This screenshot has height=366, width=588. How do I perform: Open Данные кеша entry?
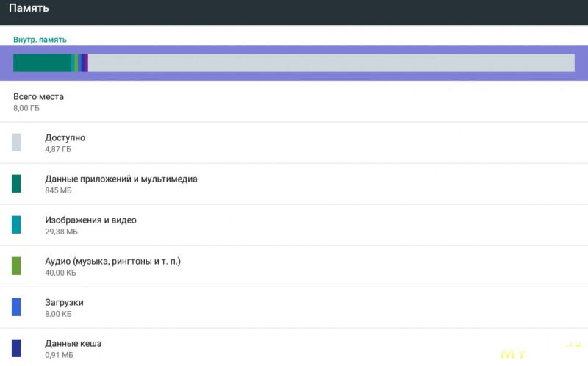pos(294,348)
